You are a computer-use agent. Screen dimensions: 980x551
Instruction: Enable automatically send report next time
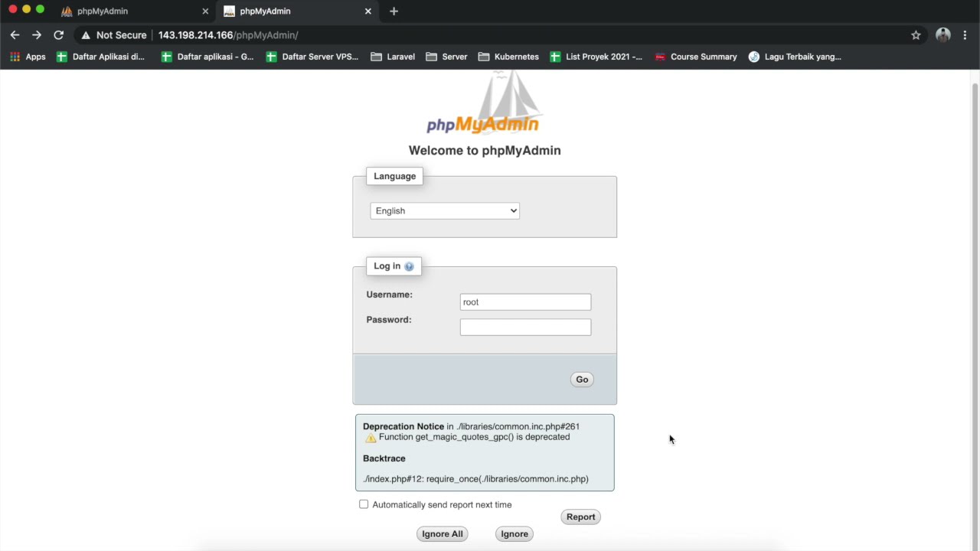[364, 504]
